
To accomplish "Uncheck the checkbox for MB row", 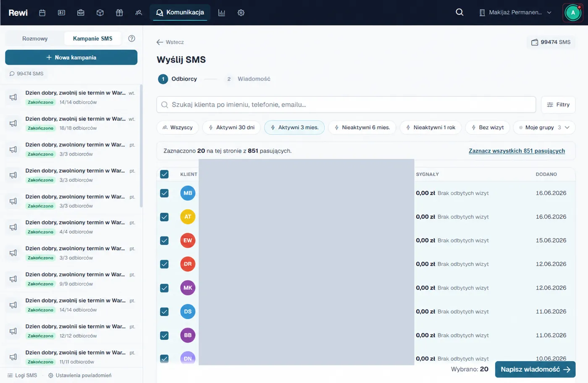I will click(x=164, y=193).
